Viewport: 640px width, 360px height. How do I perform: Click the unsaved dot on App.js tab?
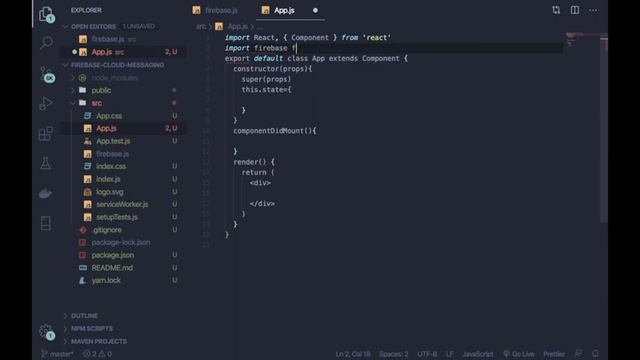pyautogui.click(x=315, y=10)
